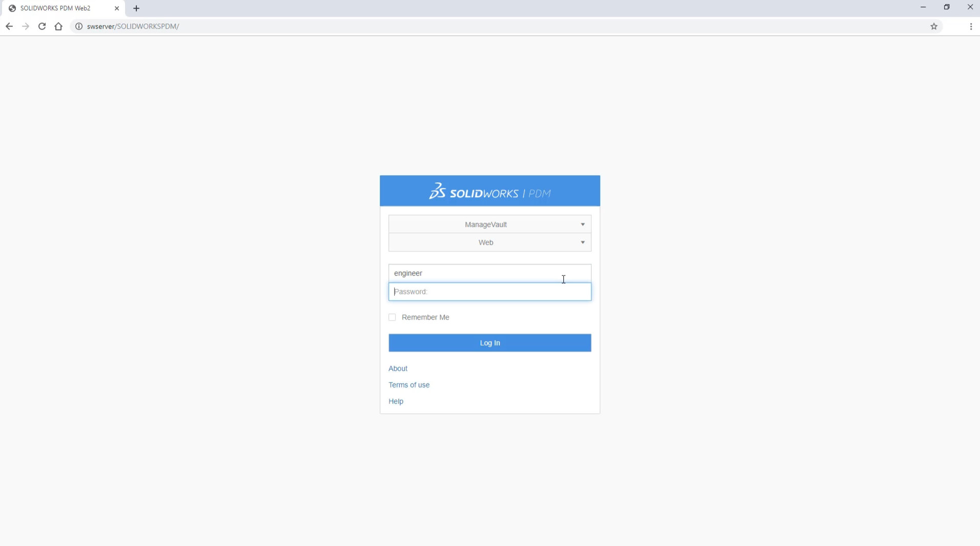This screenshot has width=980, height=546.
Task: Go back in browser history
Action: (9, 26)
